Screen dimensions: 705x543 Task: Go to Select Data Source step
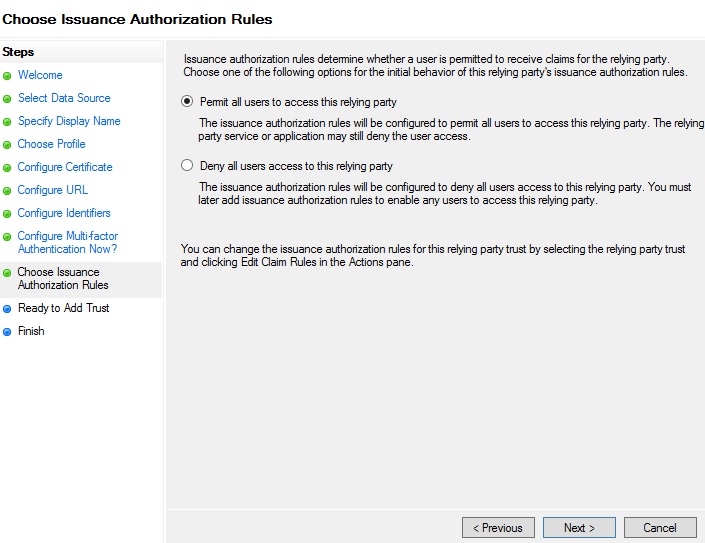pyautogui.click(x=64, y=98)
